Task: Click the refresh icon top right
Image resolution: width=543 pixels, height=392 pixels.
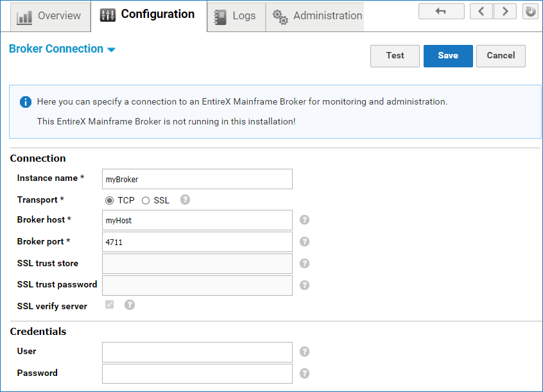Action: point(530,12)
